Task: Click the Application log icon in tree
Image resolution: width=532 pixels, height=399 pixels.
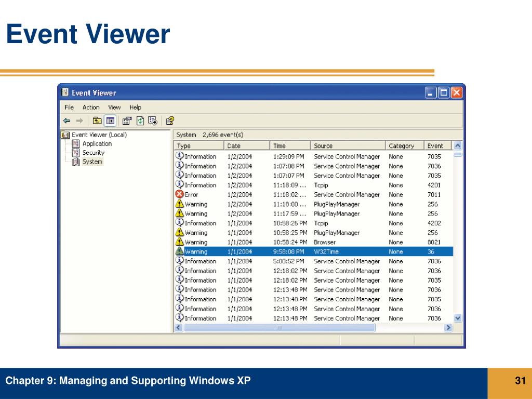Action: point(76,143)
